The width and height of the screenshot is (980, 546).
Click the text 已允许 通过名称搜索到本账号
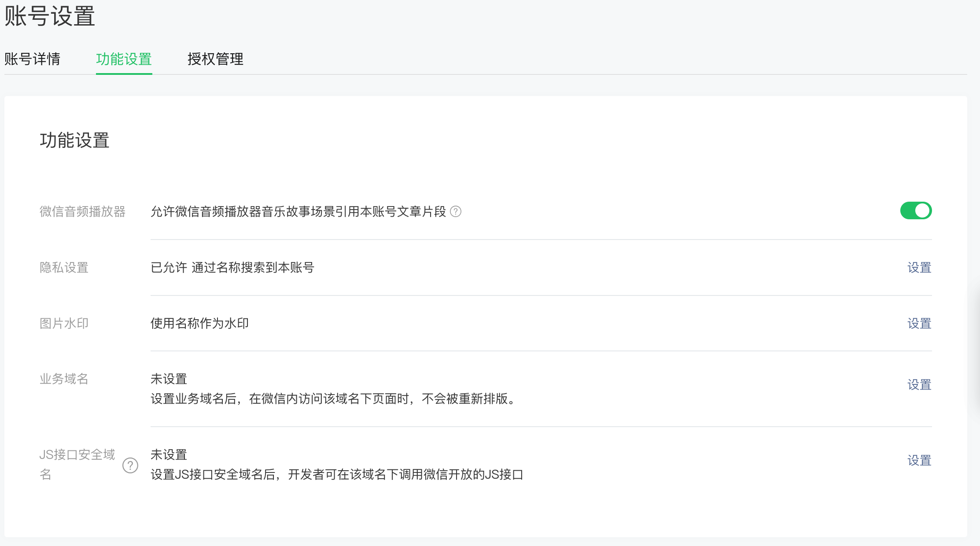(x=232, y=268)
